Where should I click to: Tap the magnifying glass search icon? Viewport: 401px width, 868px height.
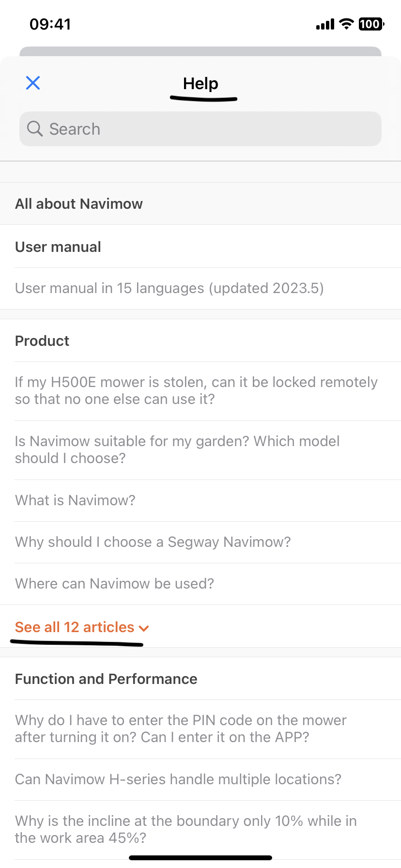[35, 129]
